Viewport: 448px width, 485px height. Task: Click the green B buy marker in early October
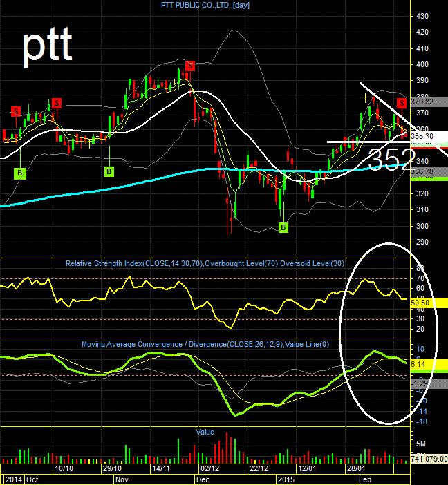click(20, 173)
